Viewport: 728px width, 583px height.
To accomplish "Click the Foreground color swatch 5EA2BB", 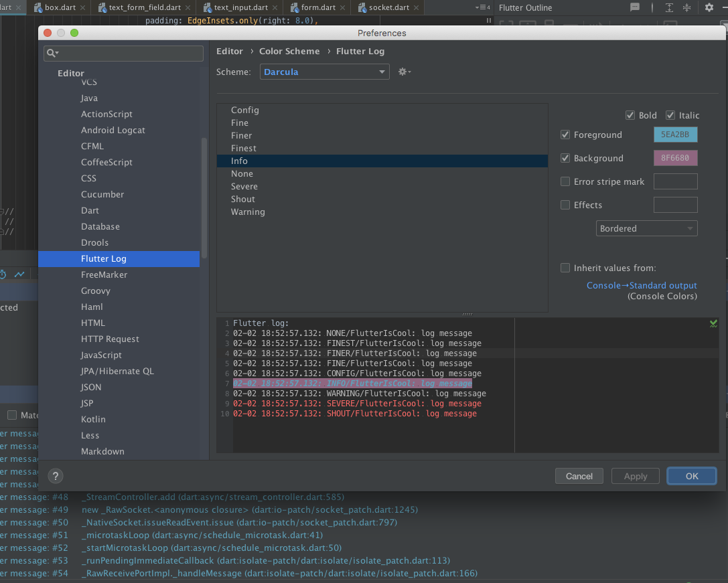I will [x=675, y=135].
